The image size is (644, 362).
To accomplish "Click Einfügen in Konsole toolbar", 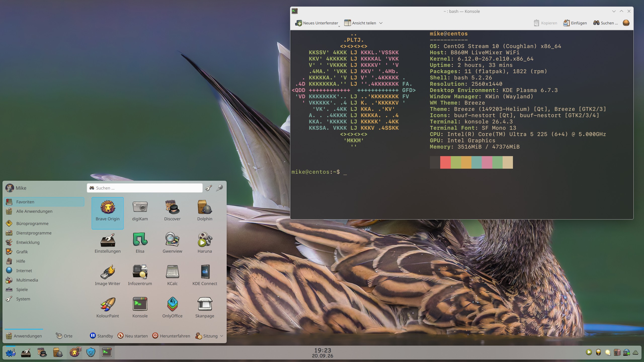I will pyautogui.click(x=575, y=23).
